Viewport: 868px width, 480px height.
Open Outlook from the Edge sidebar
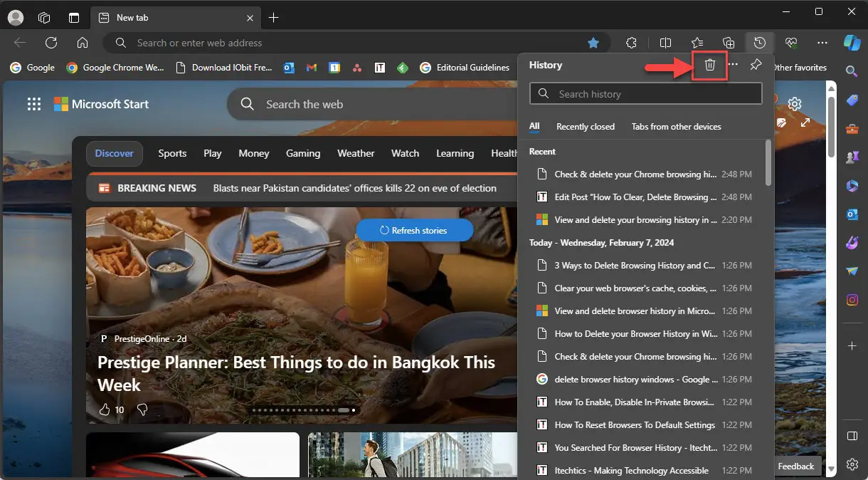pyautogui.click(x=852, y=214)
